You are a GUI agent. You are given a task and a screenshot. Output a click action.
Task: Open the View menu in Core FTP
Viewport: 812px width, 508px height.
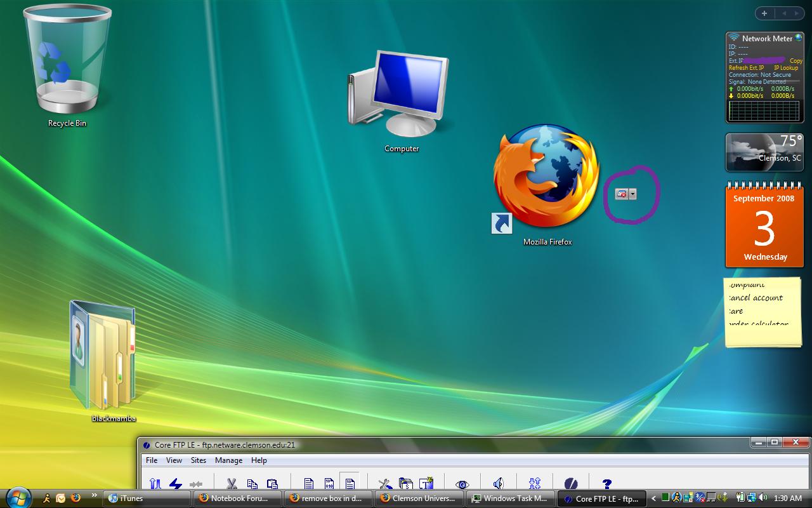(174, 460)
